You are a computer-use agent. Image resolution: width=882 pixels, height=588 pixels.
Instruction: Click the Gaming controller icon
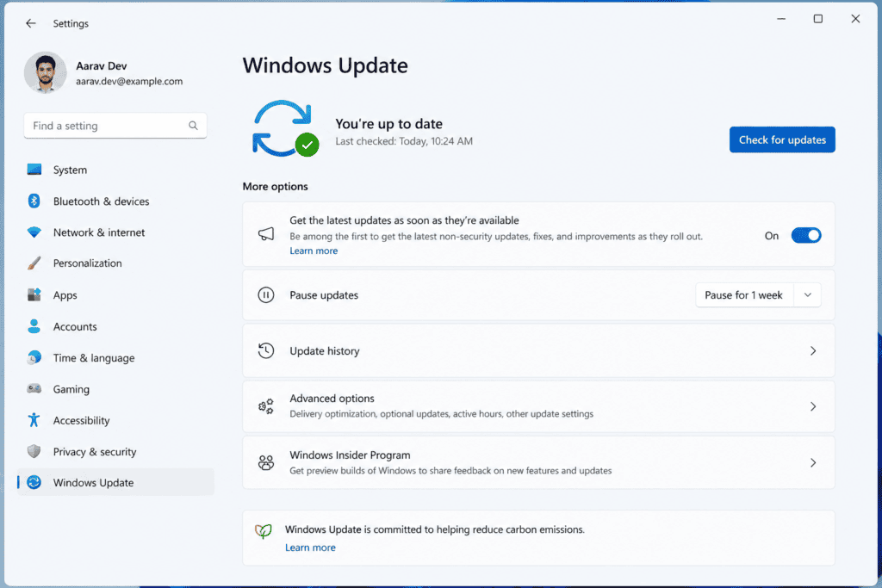point(34,388)
